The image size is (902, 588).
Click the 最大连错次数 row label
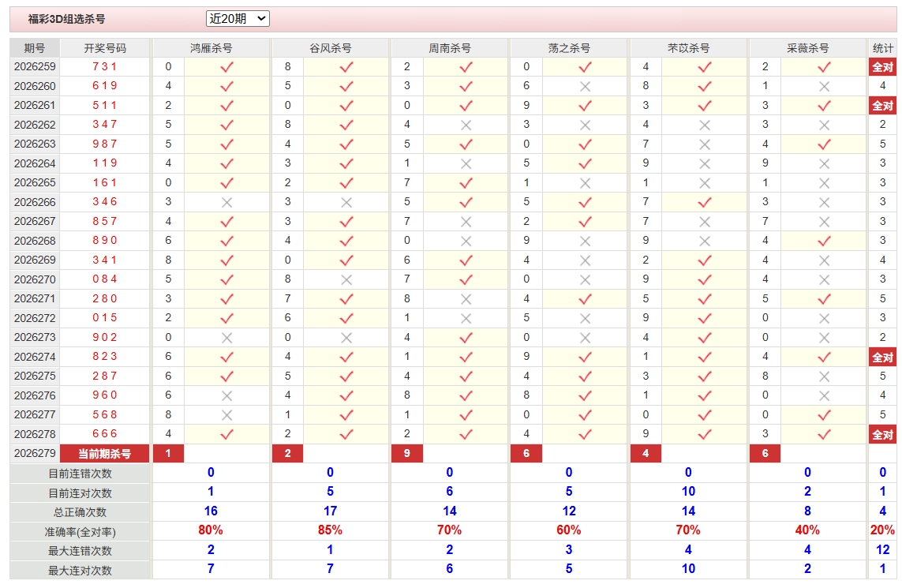tap(80, 551)
